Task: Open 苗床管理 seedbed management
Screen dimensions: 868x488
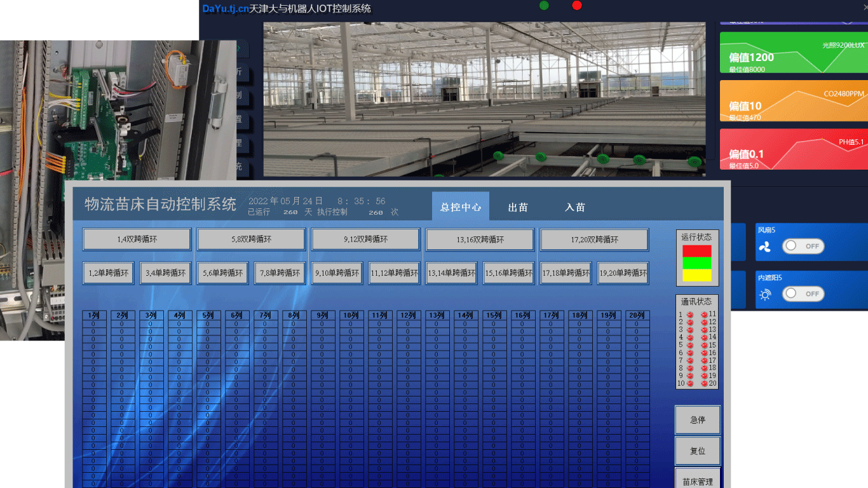Action: click(x=698, y=478)
